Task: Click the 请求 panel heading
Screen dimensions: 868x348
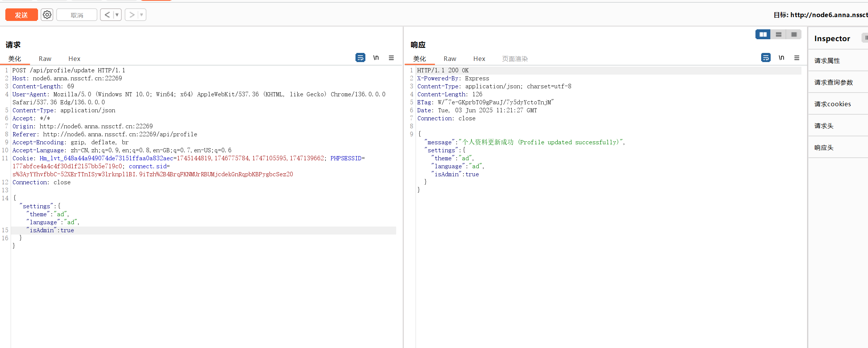Action: point(13,45)
